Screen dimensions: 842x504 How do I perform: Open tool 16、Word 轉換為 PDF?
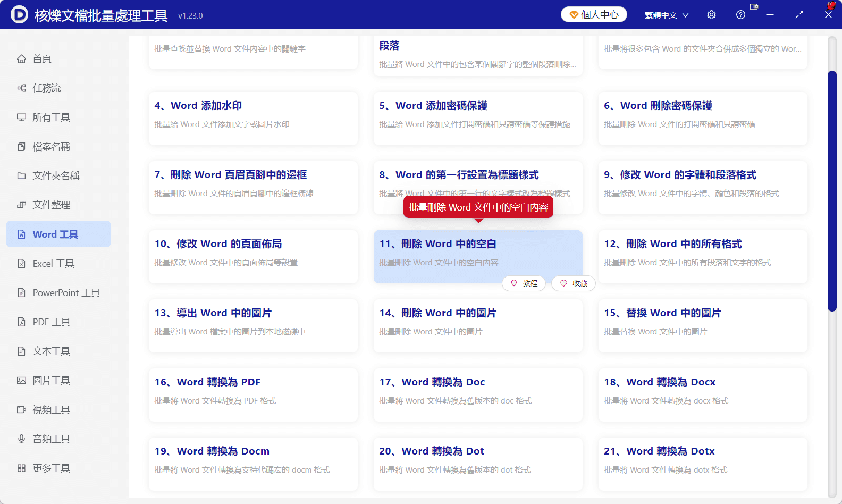(x=253, y=395)
